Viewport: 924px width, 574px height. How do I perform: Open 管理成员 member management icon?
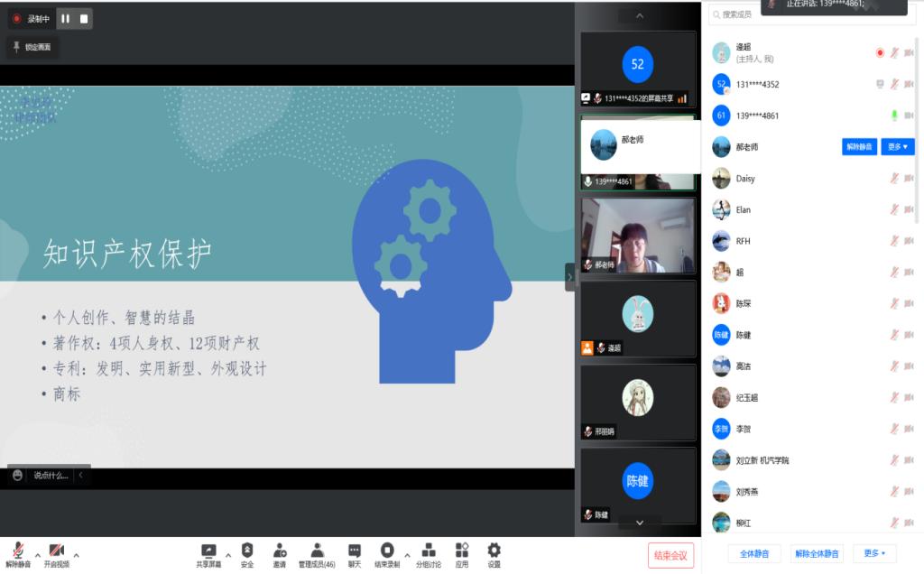tap(317, 551)
